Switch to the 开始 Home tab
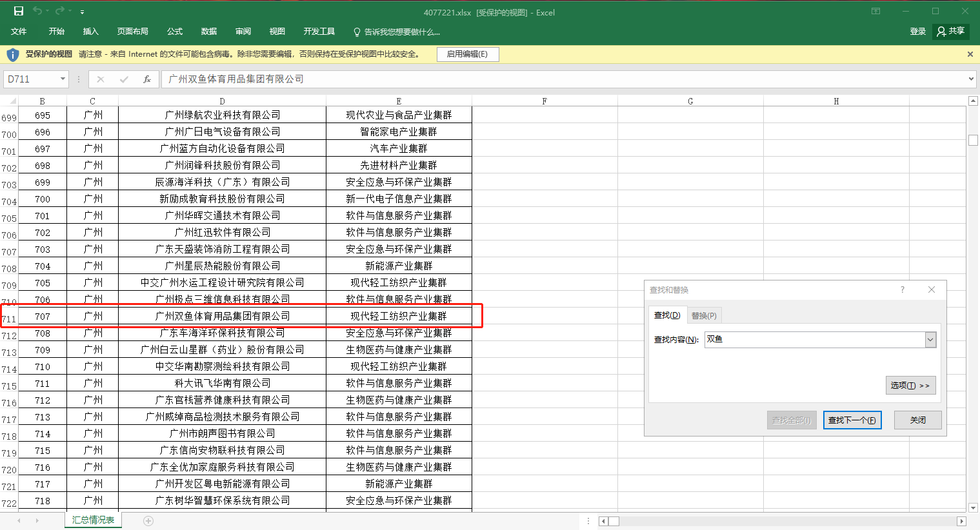980x530 pixels. pyautogui.click(x=57, y=32)
